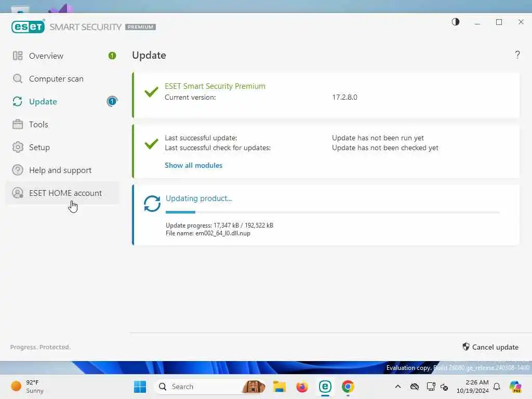Open the weather widget showing 92°F
Image resolution: width=532 pixels, height=399 pixels.
[28, 387]
